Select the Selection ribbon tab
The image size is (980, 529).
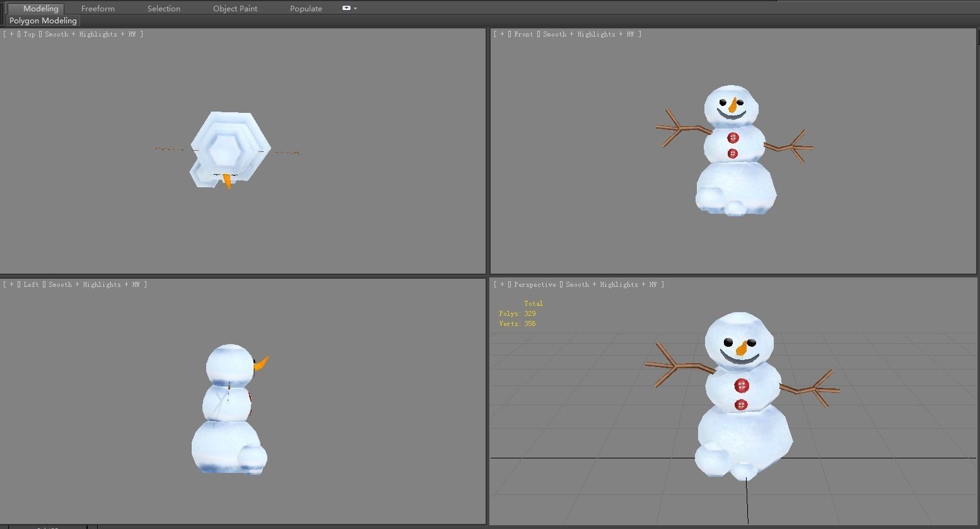point(163,8)
